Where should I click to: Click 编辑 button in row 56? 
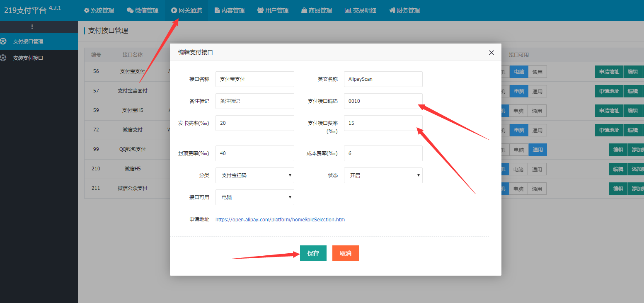click(633, 72)
